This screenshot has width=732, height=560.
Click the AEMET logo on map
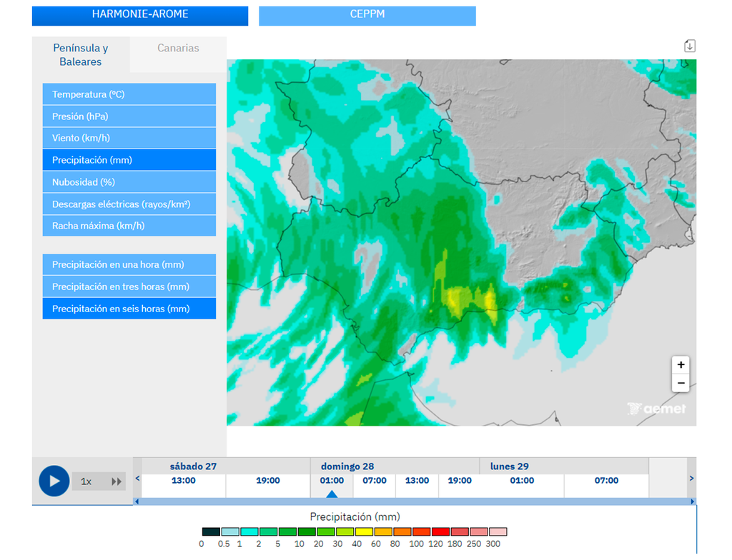point(656,409)
